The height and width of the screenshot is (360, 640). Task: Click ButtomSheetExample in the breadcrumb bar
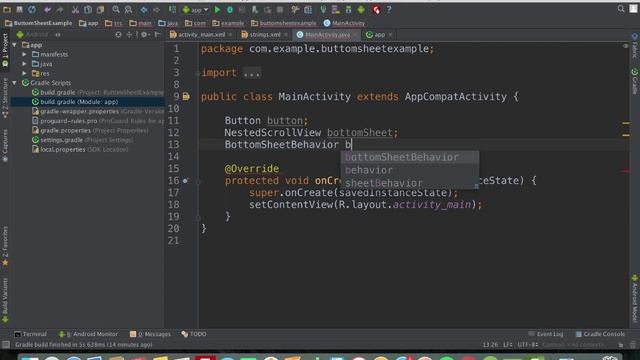click(39, 23)
